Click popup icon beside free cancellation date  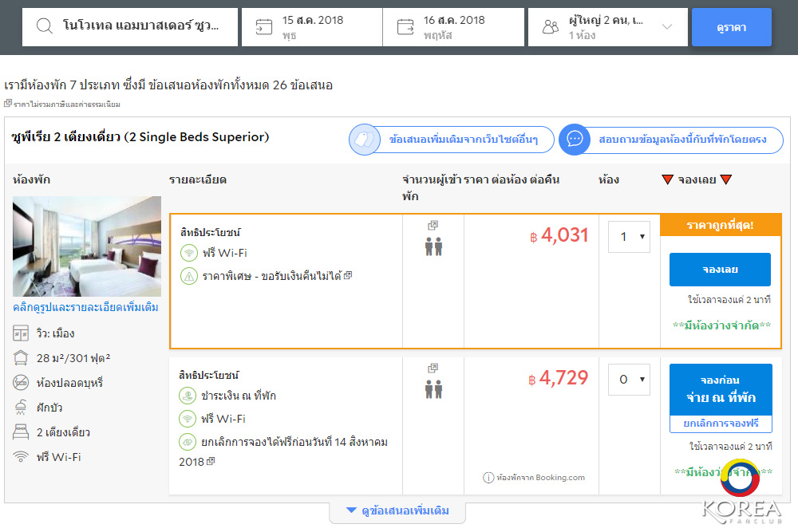(211, 462)
